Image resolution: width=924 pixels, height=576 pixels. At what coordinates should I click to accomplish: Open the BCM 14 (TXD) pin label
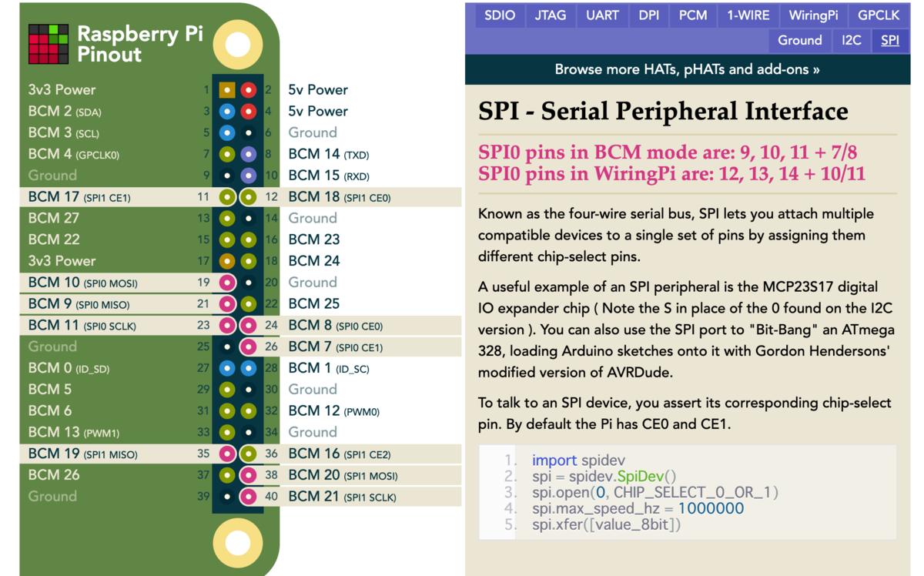click(x=330, y=154)
